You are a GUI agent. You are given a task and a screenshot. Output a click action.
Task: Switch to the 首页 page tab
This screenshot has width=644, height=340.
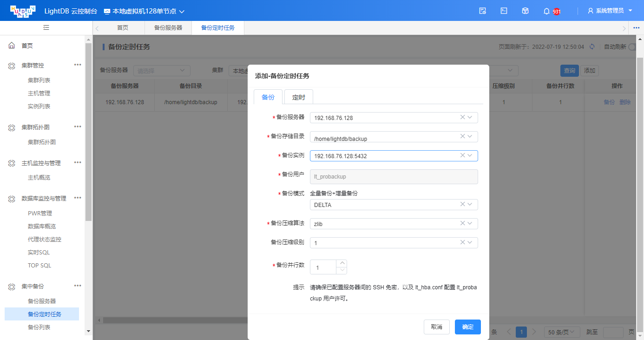(123, 28)
